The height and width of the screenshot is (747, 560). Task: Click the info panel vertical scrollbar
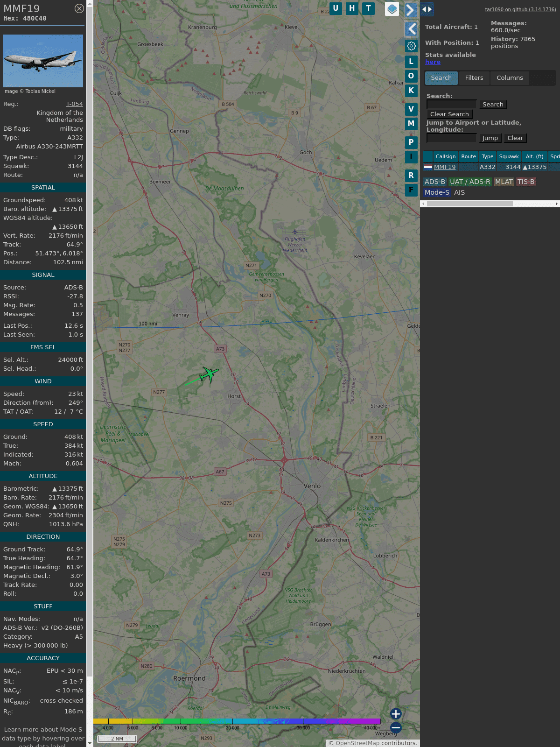pyautogui.click(x=90, y=341)
